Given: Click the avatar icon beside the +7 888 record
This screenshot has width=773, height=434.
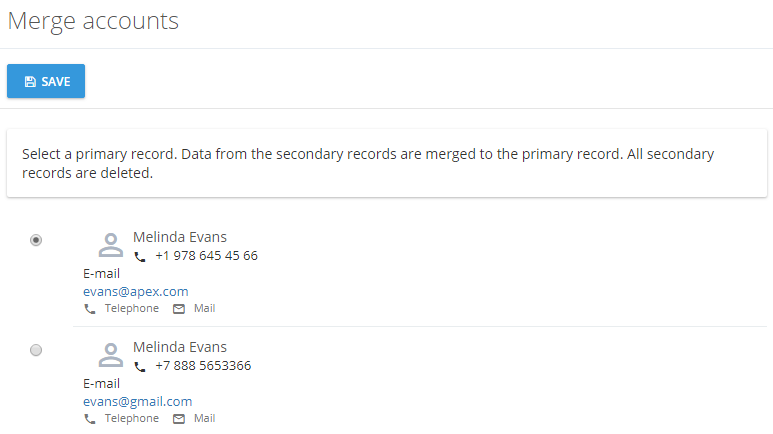Looking at the screenshot, I should [111, 355].
